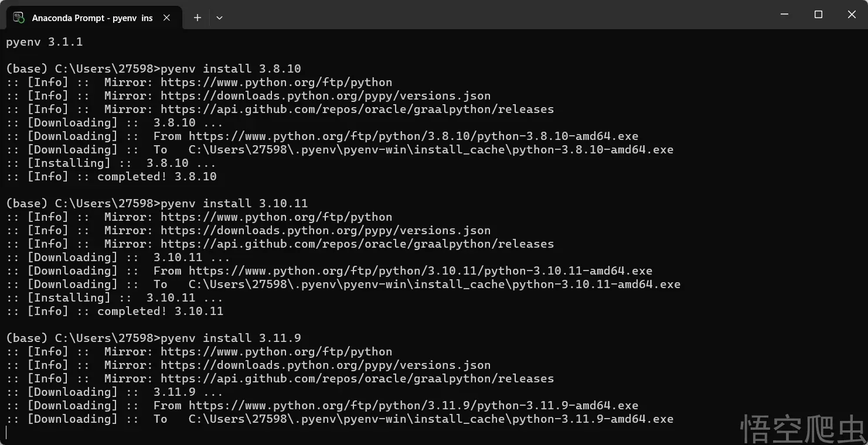The height and width of the screenshot is (445, 868).
Task: Close the Anaconda Prompt tab
Action: pyautogui.click(x=166, y=18)
